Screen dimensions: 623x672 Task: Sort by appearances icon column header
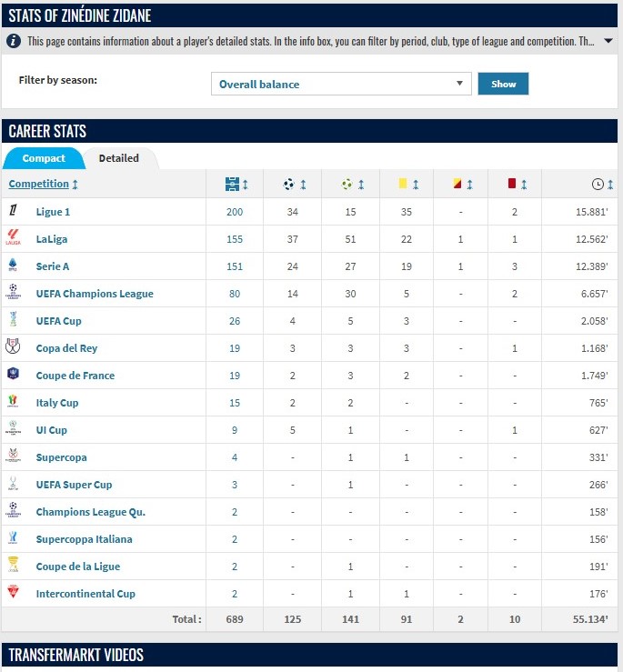(x=235, y=185)
